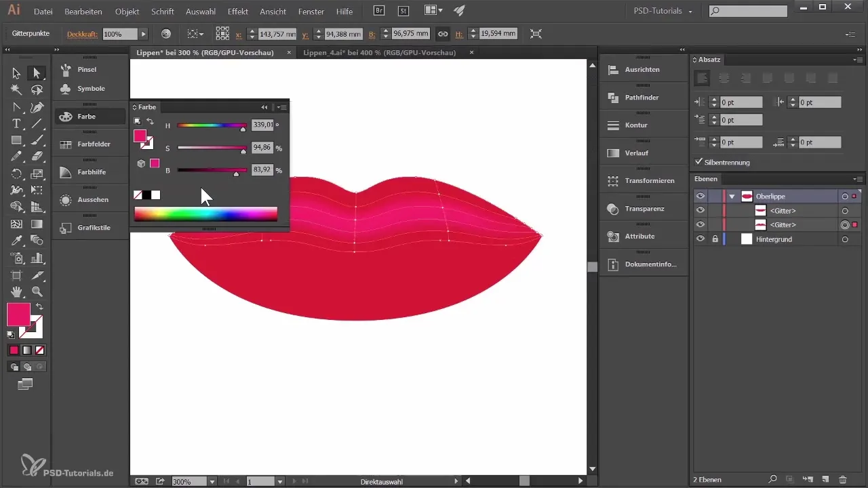Open the Objekt menu
This screenshot has height=488, width=868.
click(127, 12)
